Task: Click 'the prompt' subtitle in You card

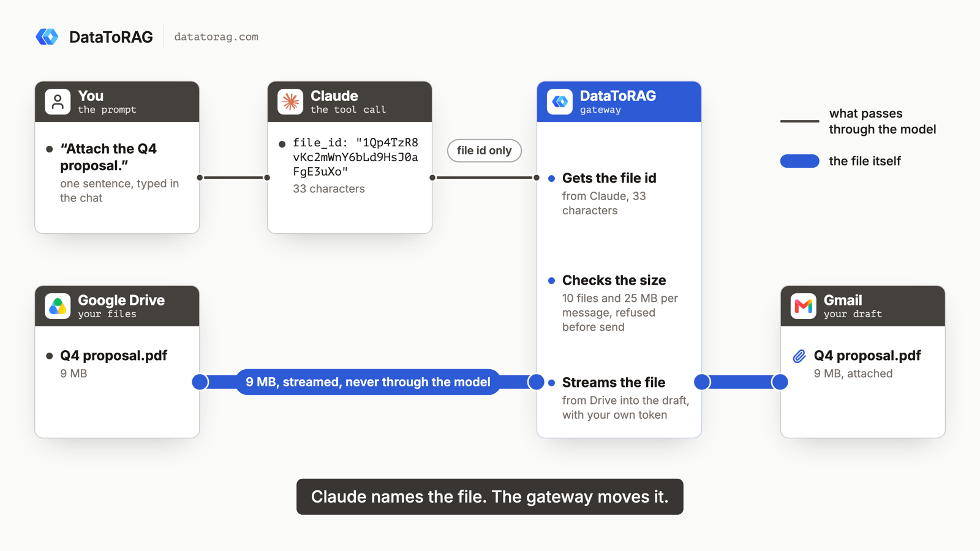Action: tap(107, 110)
